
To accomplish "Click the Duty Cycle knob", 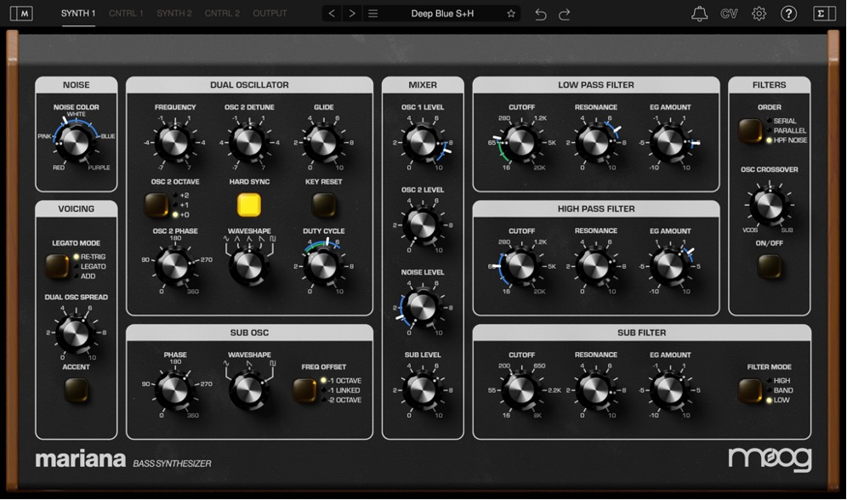I will pyautogui.click(x=322, y=266).
